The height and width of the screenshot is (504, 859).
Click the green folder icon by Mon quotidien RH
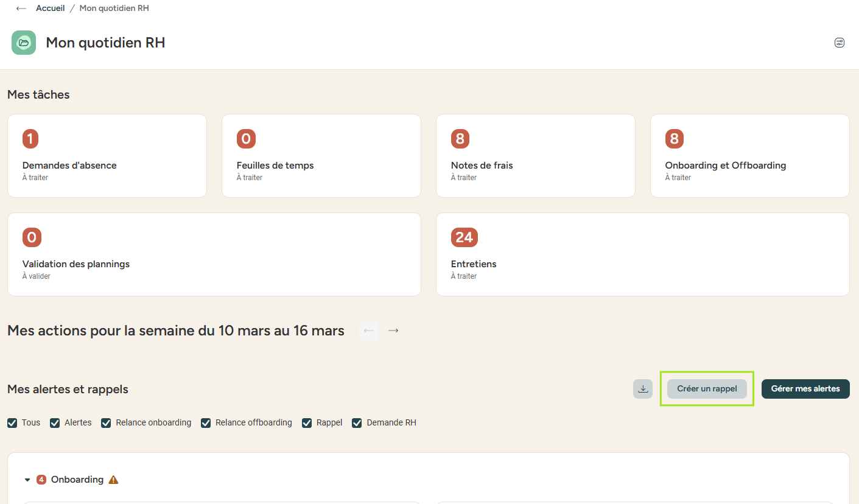pos(24,43)
